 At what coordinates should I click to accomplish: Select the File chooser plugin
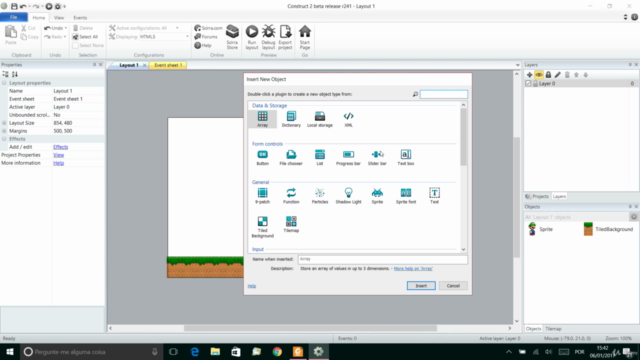291,157
